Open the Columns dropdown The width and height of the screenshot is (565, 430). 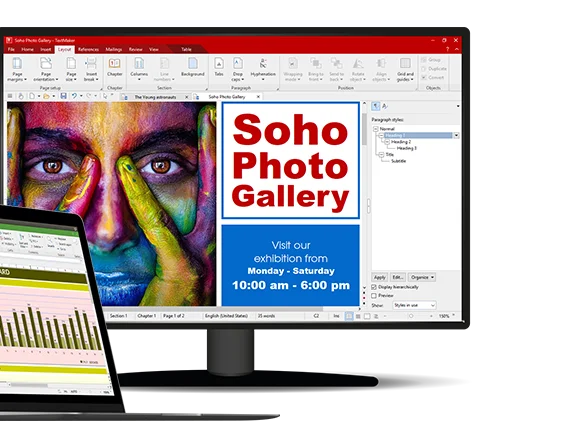[139, 70]
